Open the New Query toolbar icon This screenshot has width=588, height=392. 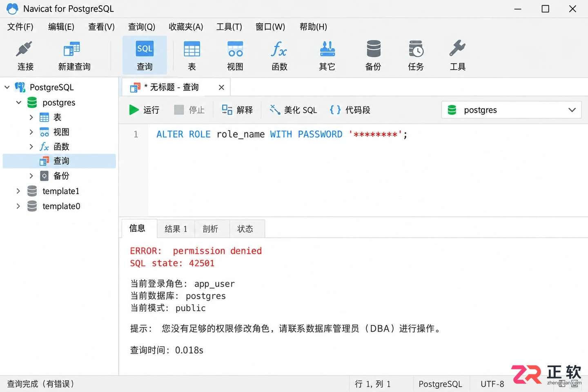tap(72, 49)
